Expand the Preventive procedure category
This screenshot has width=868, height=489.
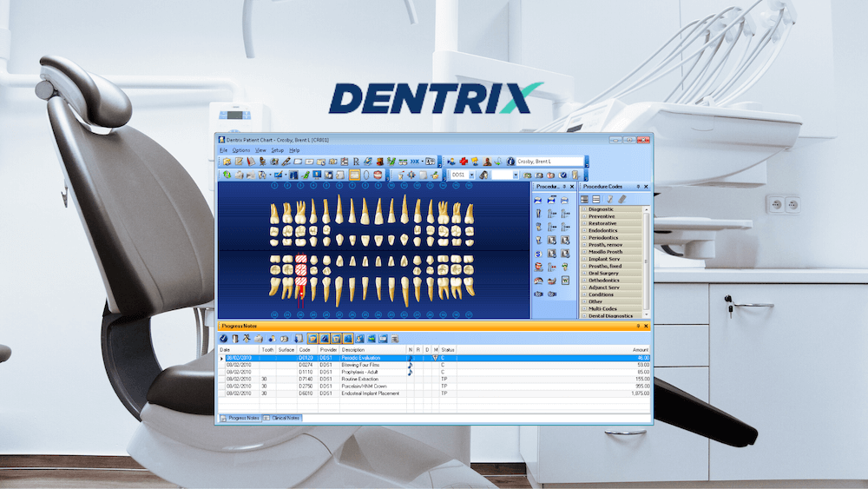[x=584, y=216]
